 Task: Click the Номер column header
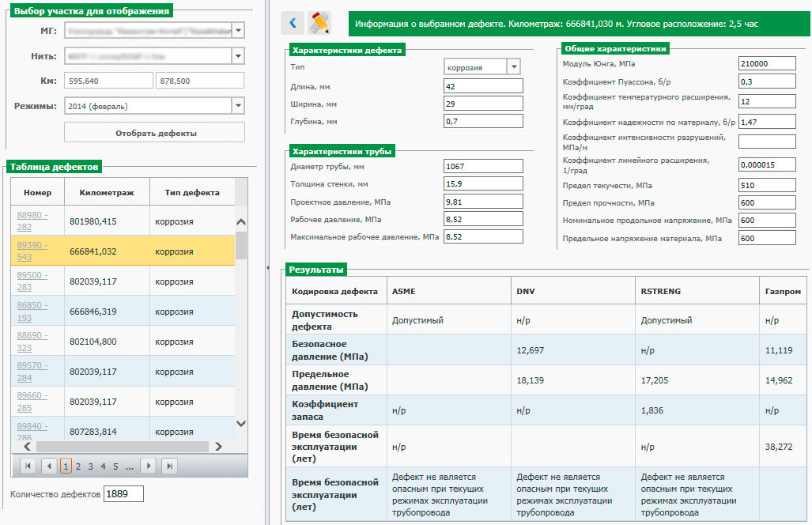tap(37, 192)
